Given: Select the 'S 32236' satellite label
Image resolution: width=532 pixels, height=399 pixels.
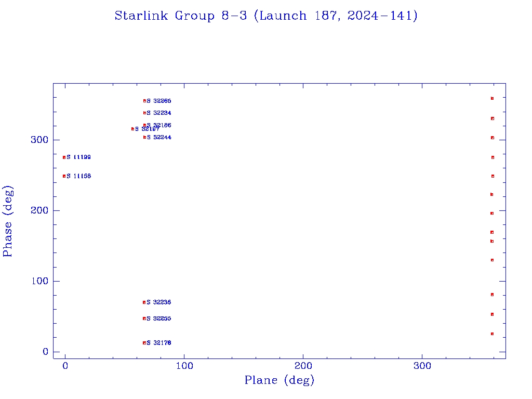Looking at the screenshot, I should click(x=159, y=302).
